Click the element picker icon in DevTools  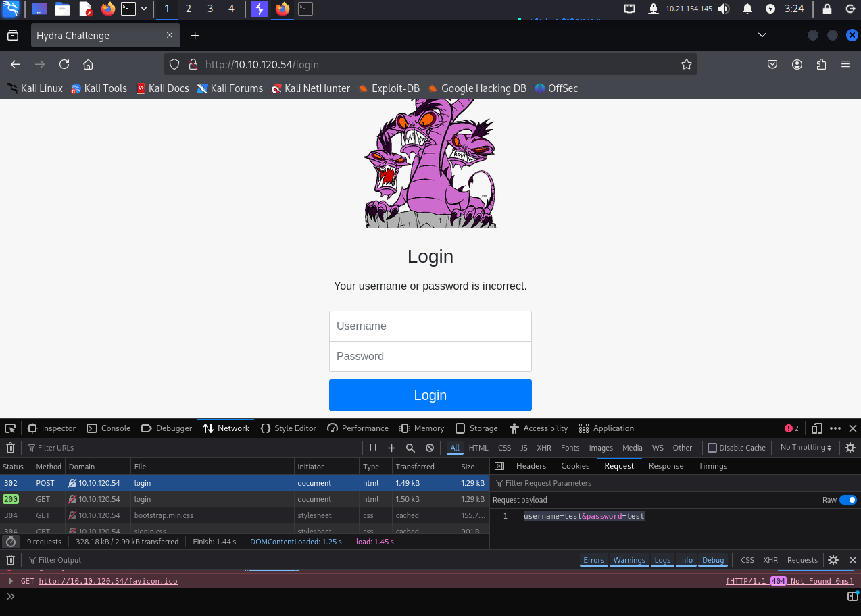coord(10,428)
